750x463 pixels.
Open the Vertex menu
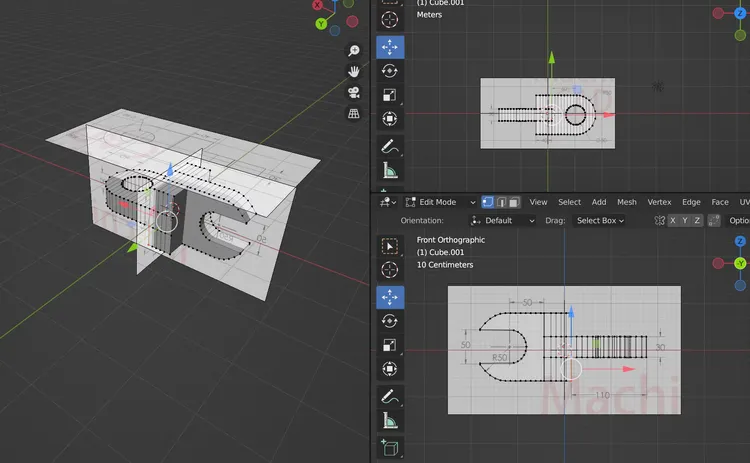click(x=659, y=202)
